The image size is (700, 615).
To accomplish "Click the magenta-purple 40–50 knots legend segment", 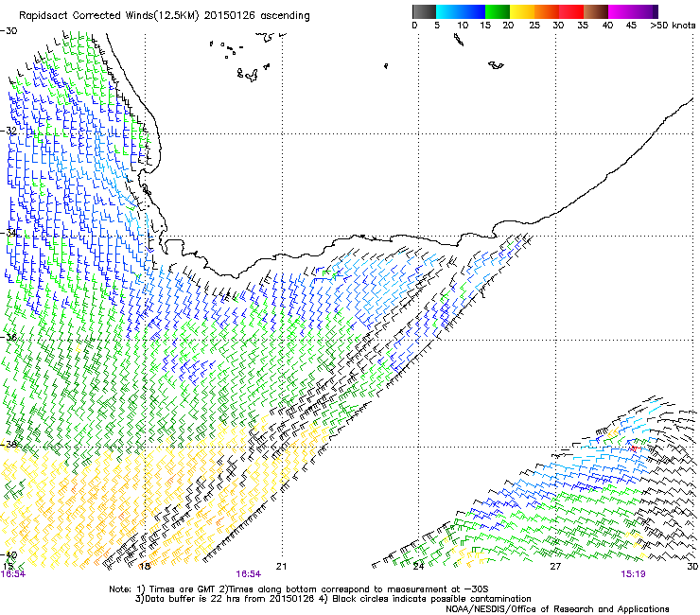I will (633, 11).
